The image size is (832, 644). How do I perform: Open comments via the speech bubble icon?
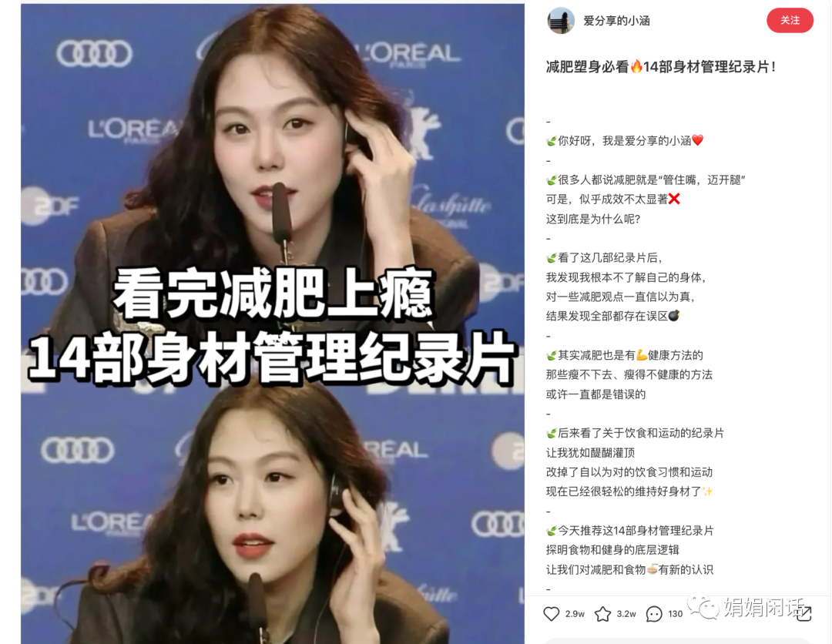pyautogui.click(x=654, y=614)
